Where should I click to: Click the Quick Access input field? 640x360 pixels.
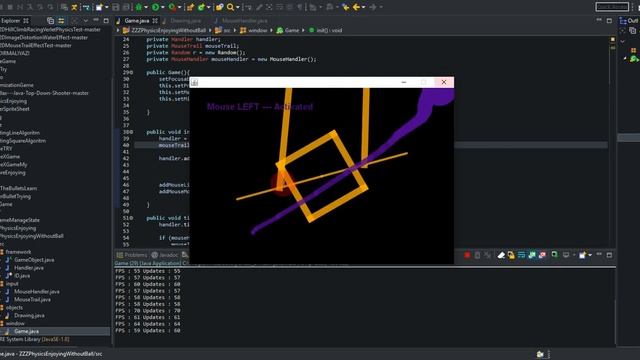612,7
